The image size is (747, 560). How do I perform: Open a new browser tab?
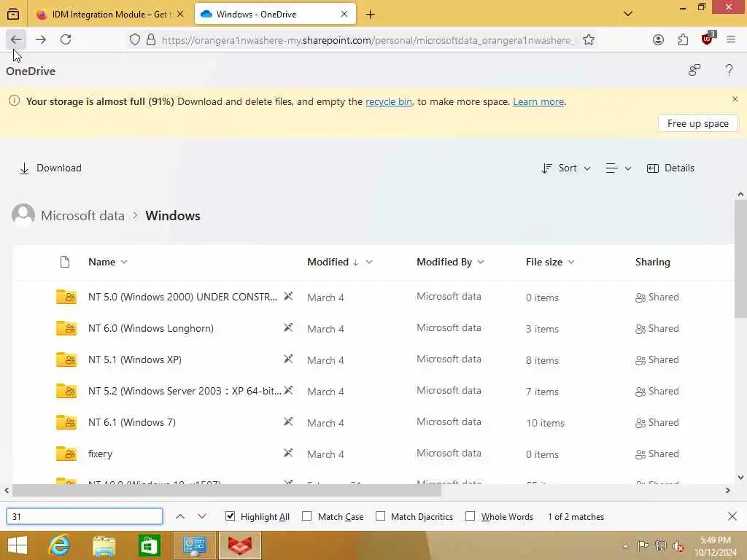point(370,15)
